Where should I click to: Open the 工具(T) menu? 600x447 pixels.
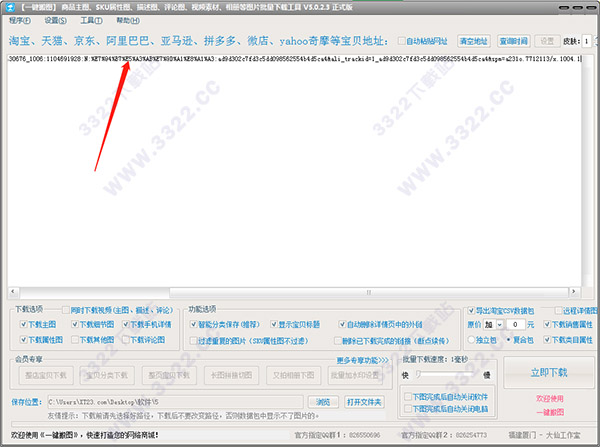(x=91, y=20)
